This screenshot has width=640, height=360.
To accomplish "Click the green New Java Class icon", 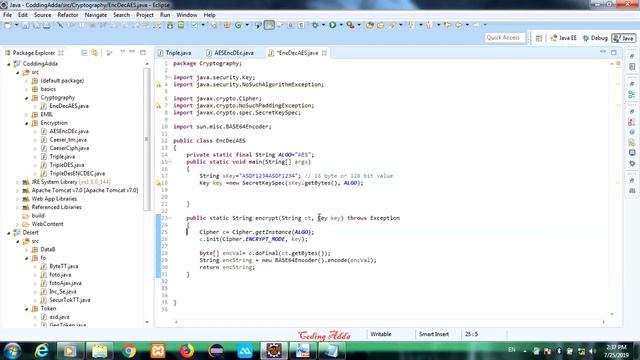I will coord(238,25).
